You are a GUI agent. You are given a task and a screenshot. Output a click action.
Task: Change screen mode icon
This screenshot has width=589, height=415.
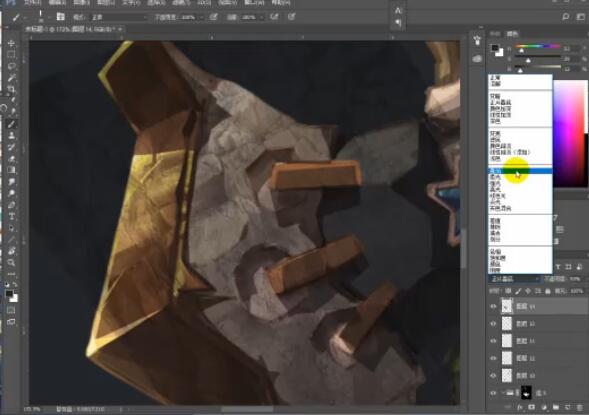[11, 322]
